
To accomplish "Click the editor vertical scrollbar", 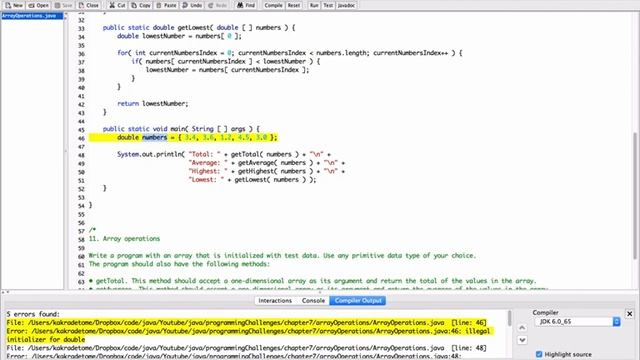I will tap(635, 196).
